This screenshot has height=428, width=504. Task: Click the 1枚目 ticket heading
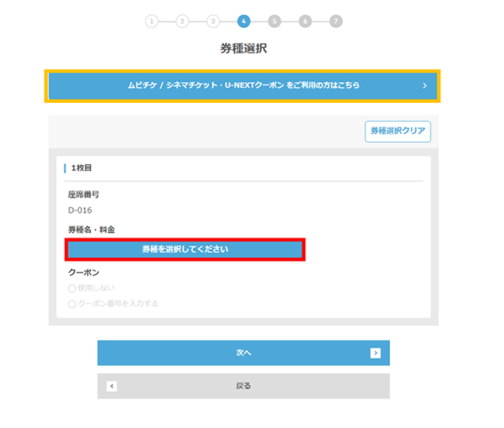pos(83,169)
